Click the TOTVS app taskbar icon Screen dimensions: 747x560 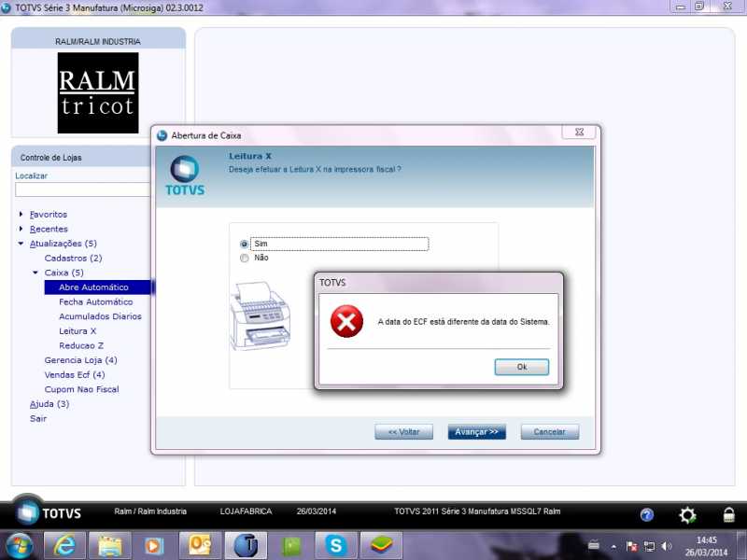[246, 546]
